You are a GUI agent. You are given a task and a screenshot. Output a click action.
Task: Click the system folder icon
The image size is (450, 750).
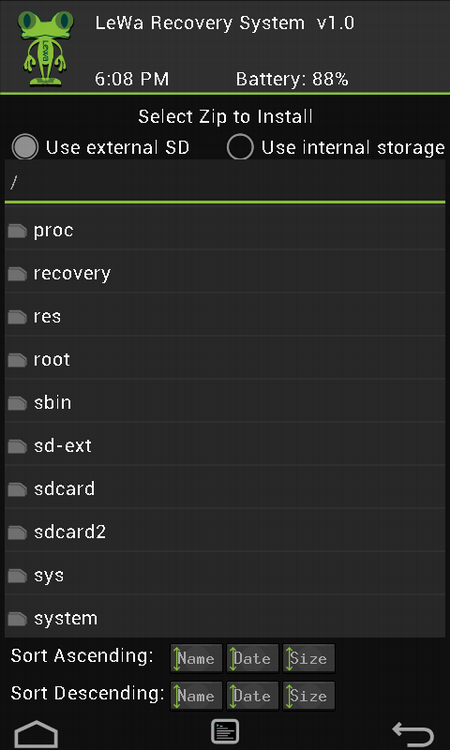17,619
